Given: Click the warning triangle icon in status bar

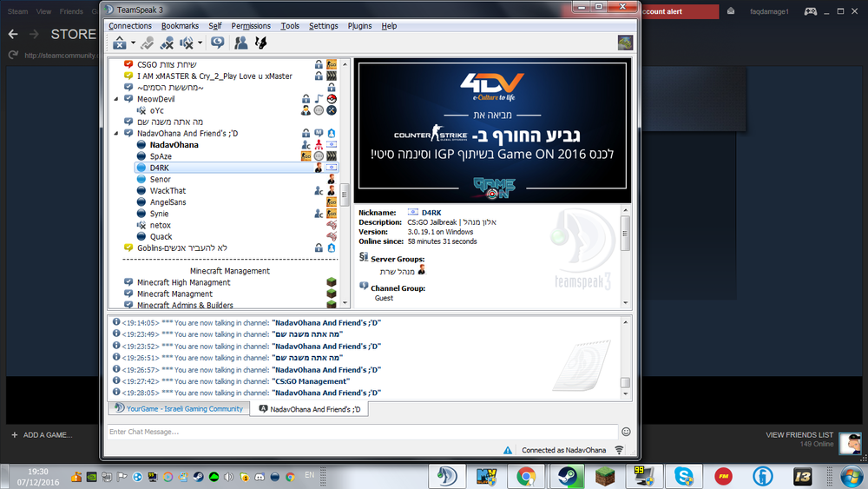Looking at the screenshot, I should [508, 450].
